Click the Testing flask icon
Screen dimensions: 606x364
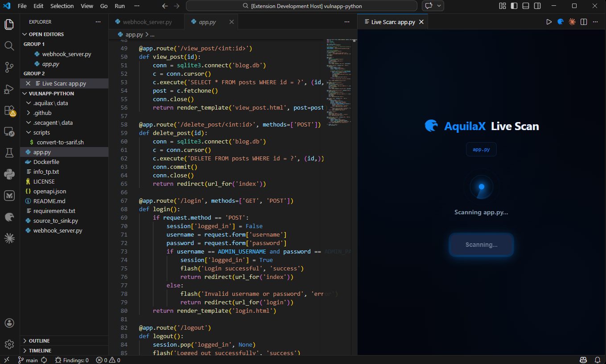9,153
